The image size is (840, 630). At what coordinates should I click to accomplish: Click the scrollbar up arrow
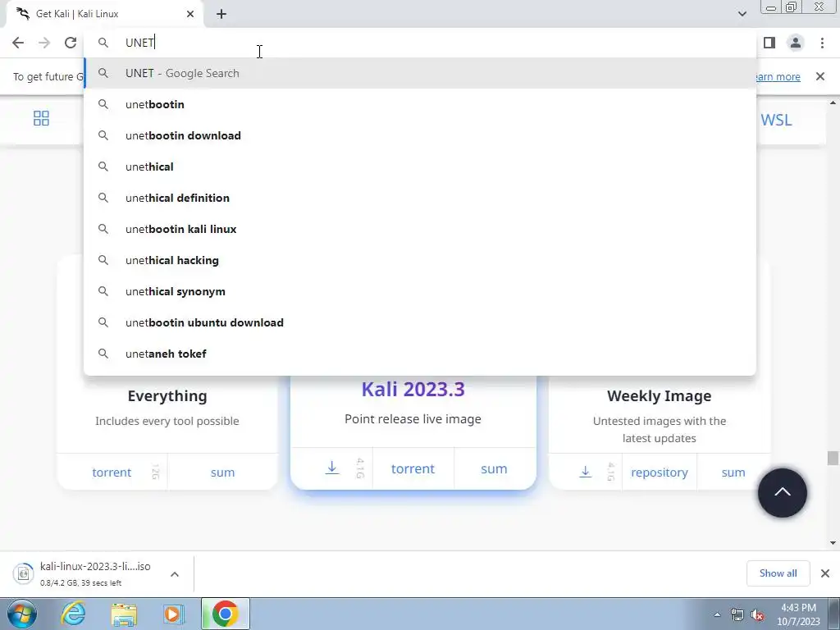click(x=832, y=103)
